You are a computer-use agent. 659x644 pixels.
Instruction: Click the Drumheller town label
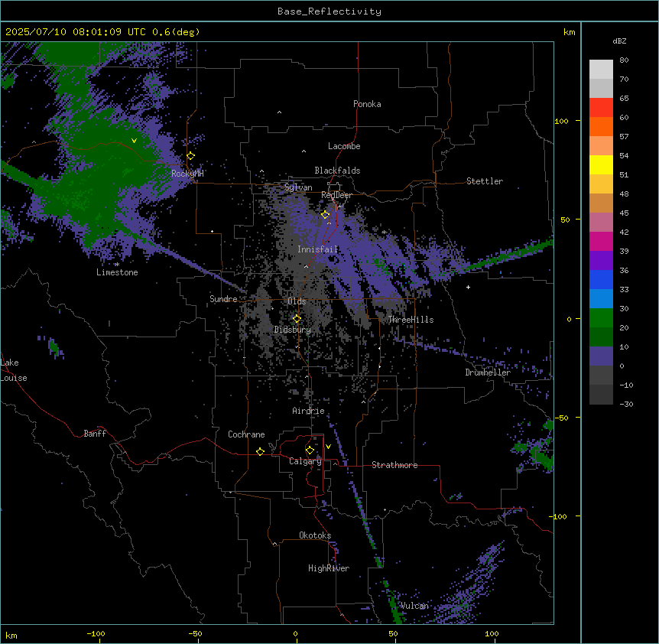pos(488,372)
